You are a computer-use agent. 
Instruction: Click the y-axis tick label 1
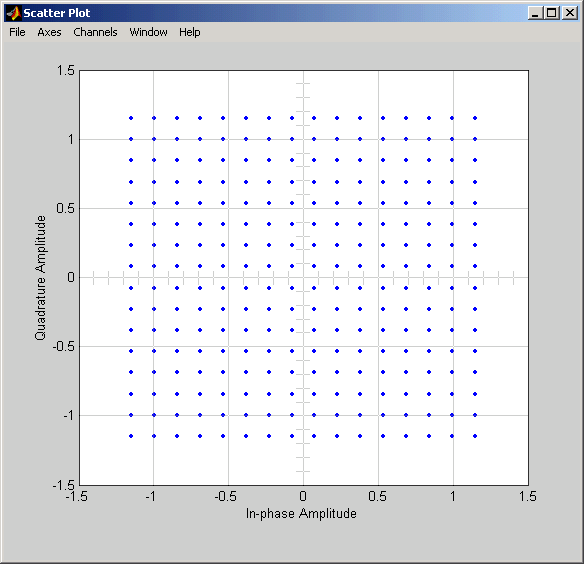(x=71, y=139)
